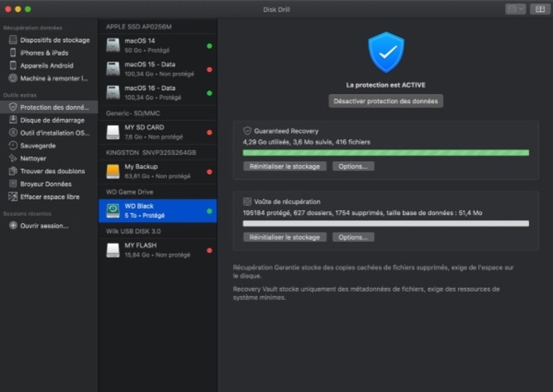The width and height of the screenshot is (553, 392).
Task: Click Broyeur Données label in sidebar
Action: (x=46, y=184)
